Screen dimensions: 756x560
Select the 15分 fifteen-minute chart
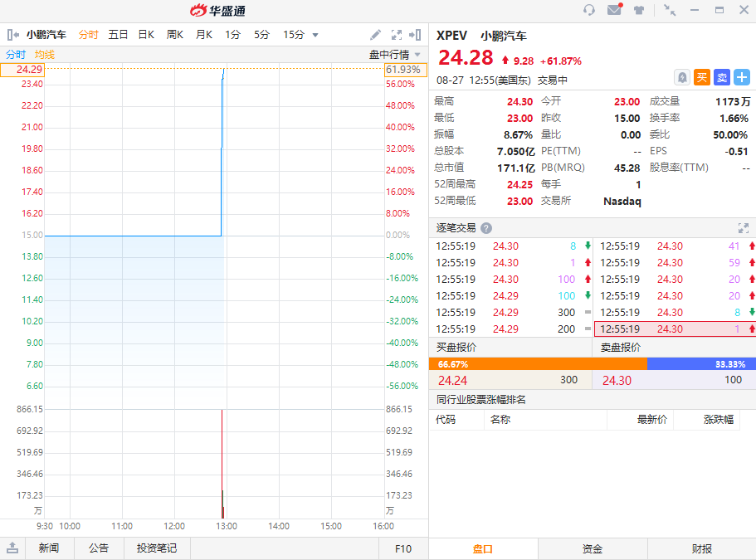pyautogui.click(x=294, y=35)
